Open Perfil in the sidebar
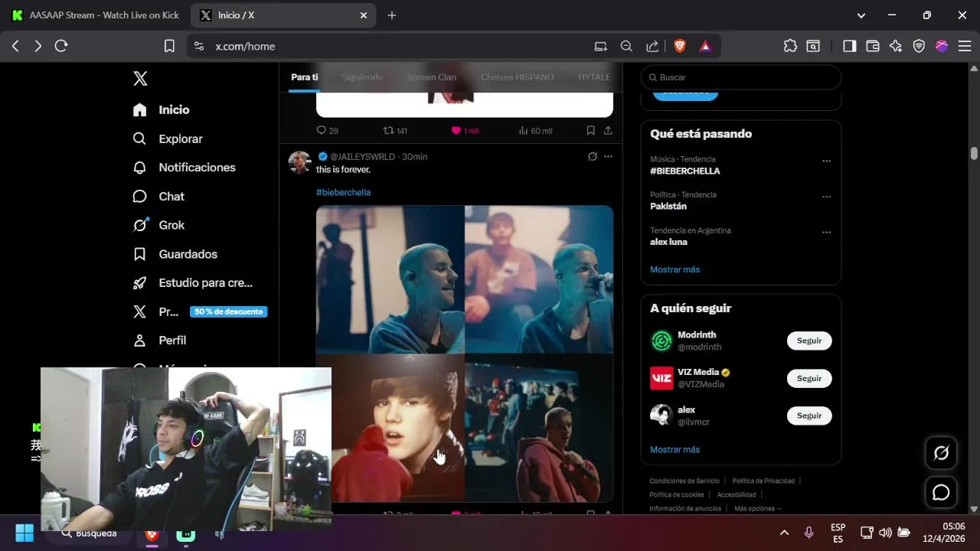Image resolution: width=980 pixels, height=551 pixels. [159, 340]
